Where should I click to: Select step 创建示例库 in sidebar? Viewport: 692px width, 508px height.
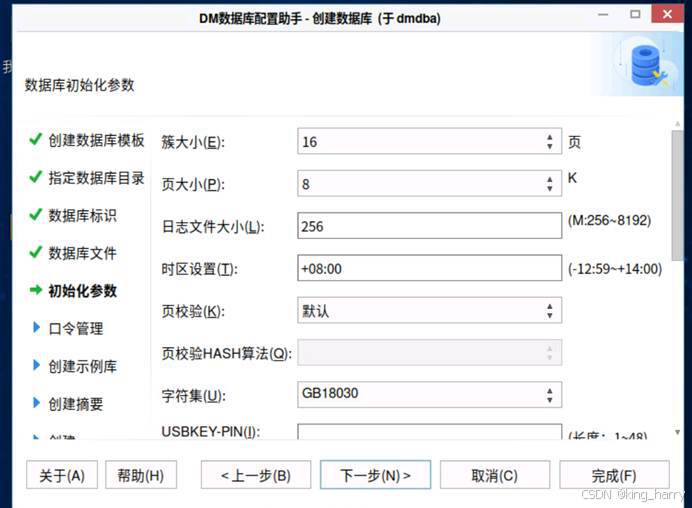(83, 366)
